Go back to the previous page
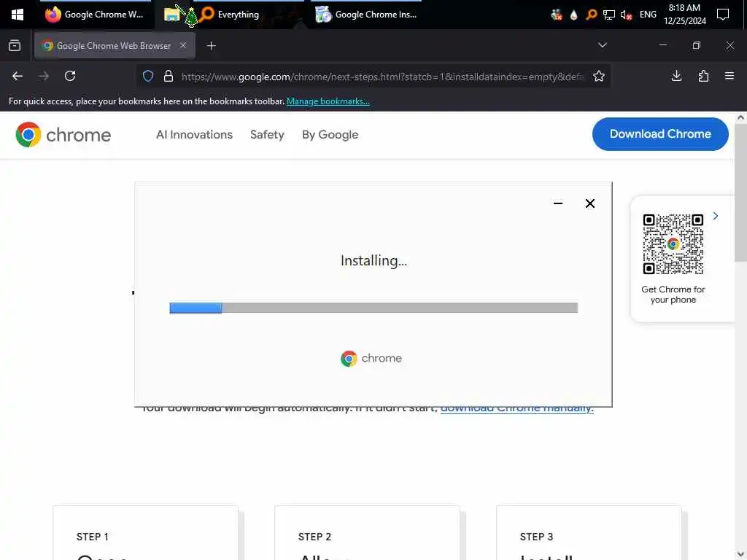747x560 pixels. tap(18, 76)
